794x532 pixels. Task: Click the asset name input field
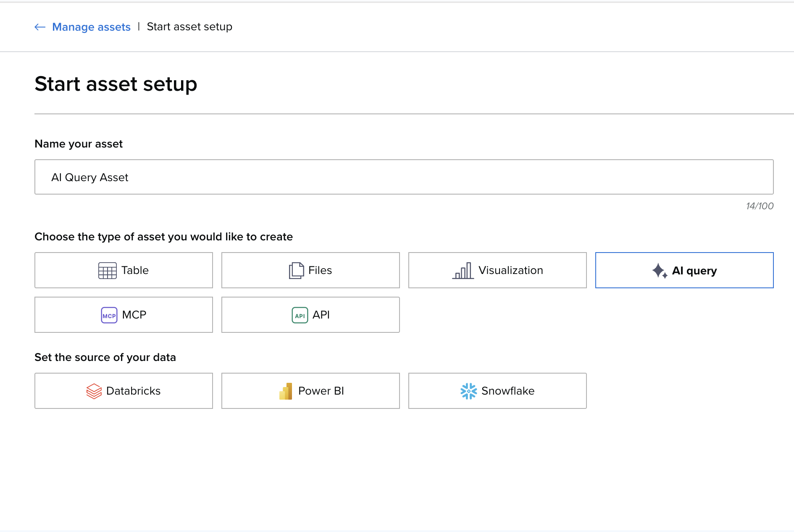404,177
